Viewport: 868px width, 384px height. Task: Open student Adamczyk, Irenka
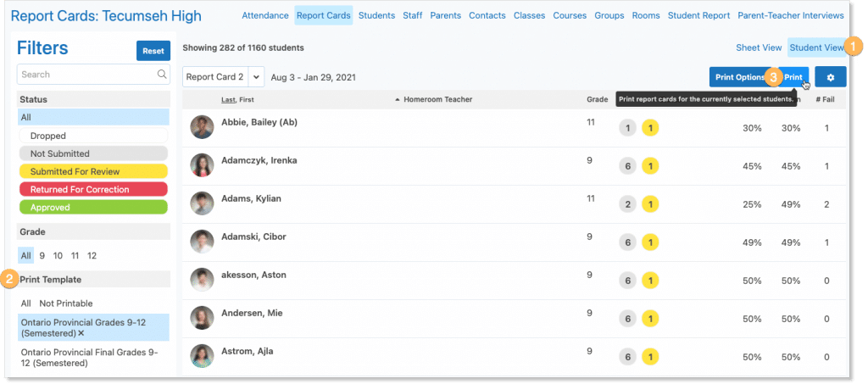point(259,160)
